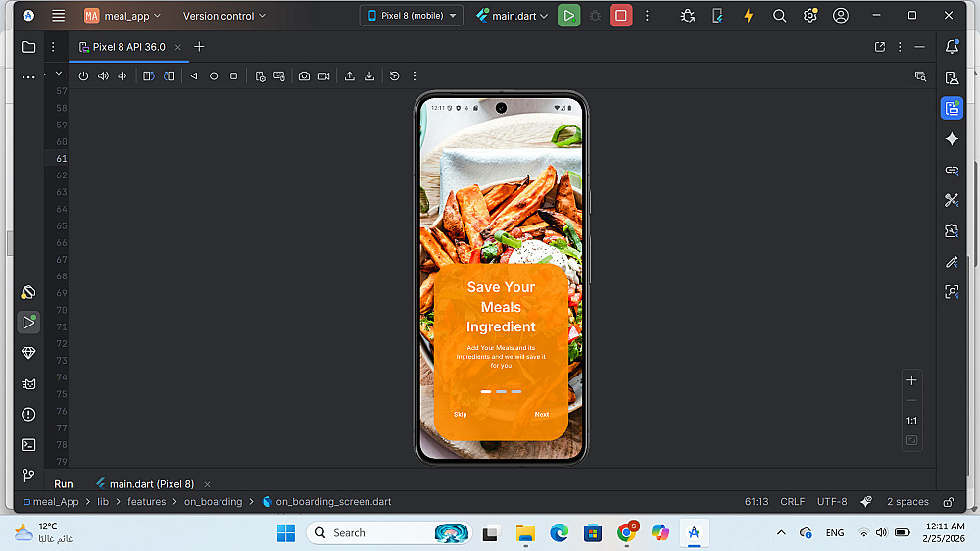The height and width of the screenshot is (551, 980).
Task: Toggle the Running Devices tool window
Action: (952, 108)
